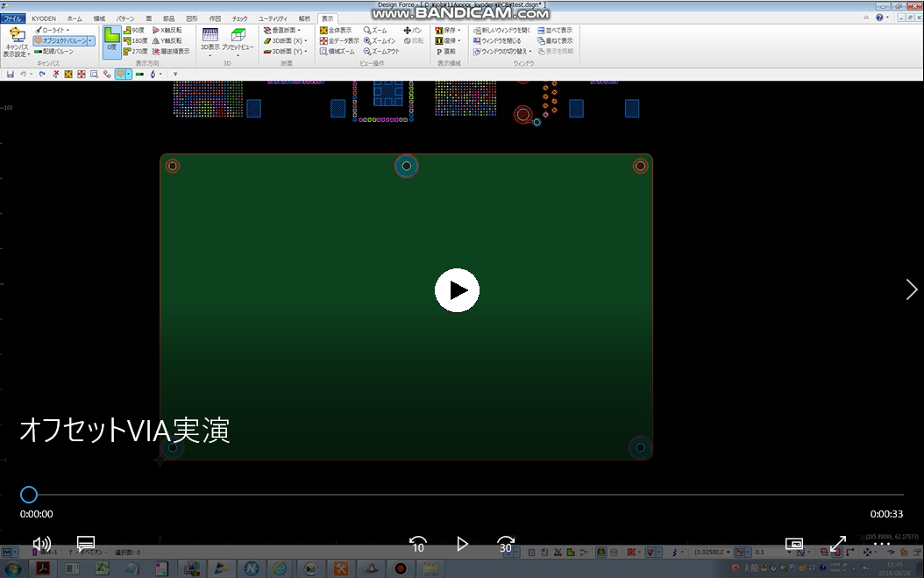
Task: Toggle オブジェクトバルーン on ribbon
Action: [60, 40]
